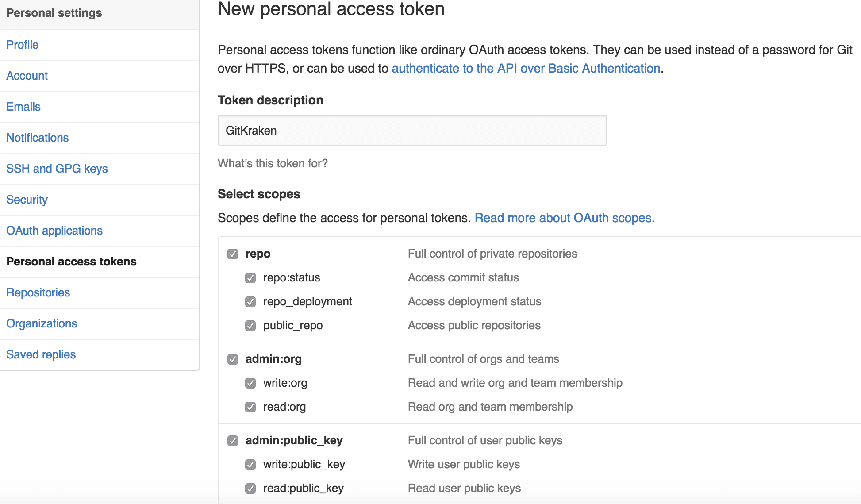Navigate to the Security settings page
Screen dimensions: 861x504
coord(27,200)
